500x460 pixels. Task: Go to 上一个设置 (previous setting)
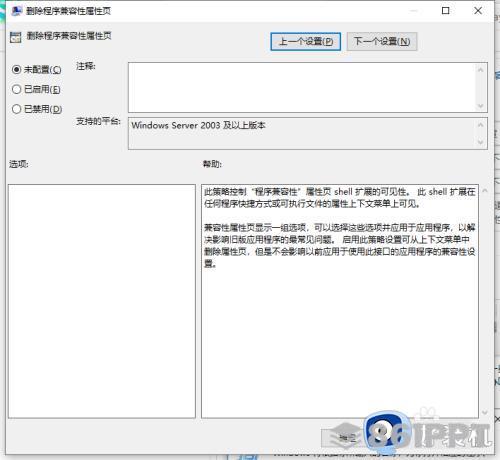click(x=305, y=42)
